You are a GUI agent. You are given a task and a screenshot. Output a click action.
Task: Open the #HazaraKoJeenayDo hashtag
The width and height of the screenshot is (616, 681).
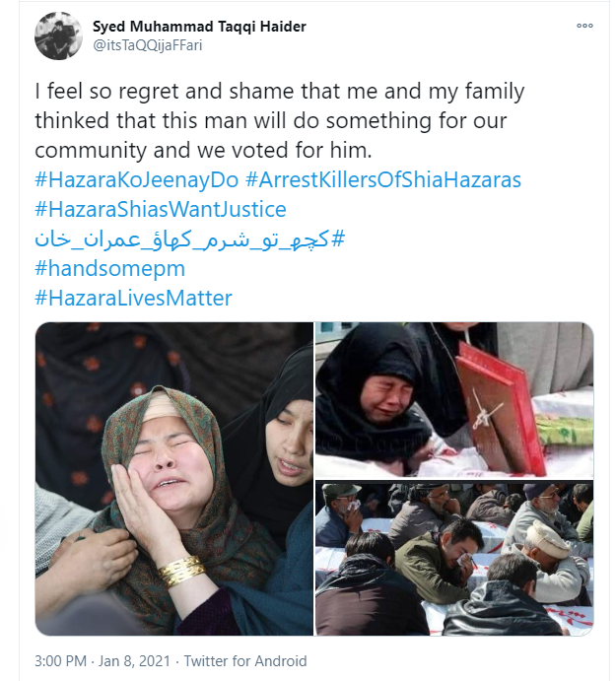[x=137, y=179]
